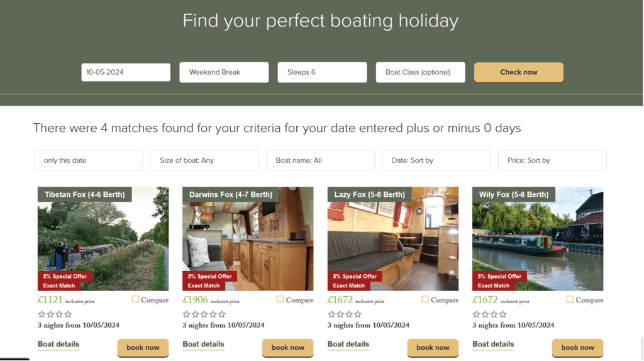Screen dimensions: 644x361
Task: Expand the Boat name: All filter
Action: tap(320, 160)
